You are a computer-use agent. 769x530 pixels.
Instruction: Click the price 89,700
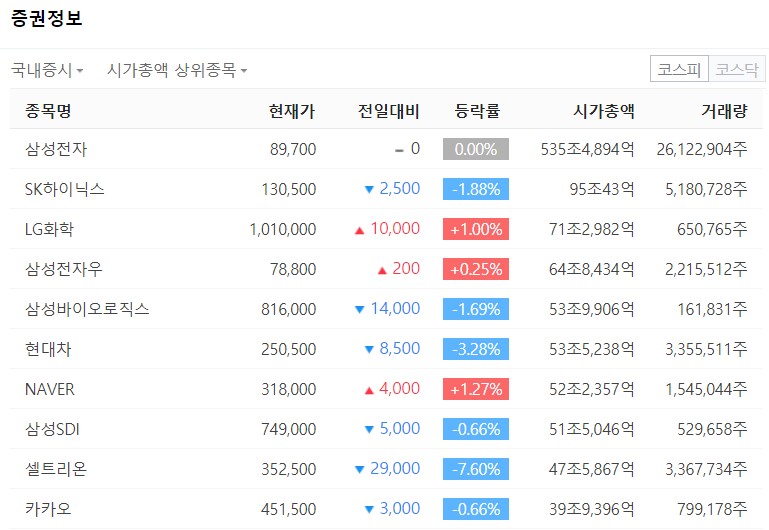point(293,149)
